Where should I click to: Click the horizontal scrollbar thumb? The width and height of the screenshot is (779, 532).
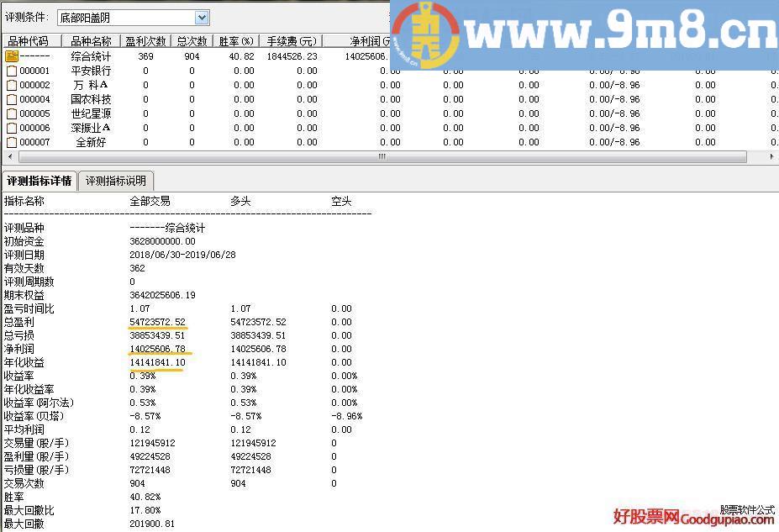pyautogui.click(x=382, y=156)
